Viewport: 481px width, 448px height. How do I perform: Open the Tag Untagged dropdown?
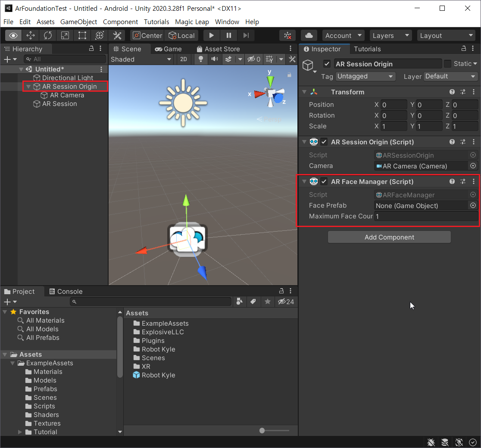pyautogui.click(x=365, y=76)
